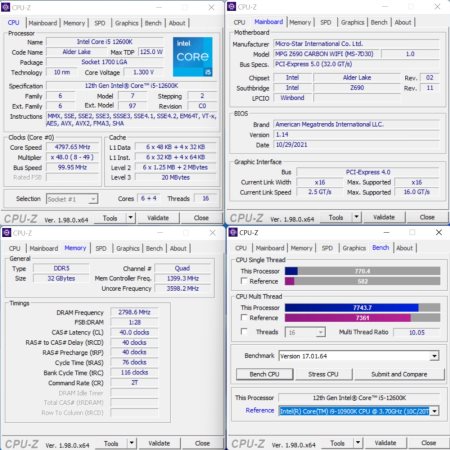
Task: Click CAS# Latency 40.0 clocks value
Action: click(134, 332)
